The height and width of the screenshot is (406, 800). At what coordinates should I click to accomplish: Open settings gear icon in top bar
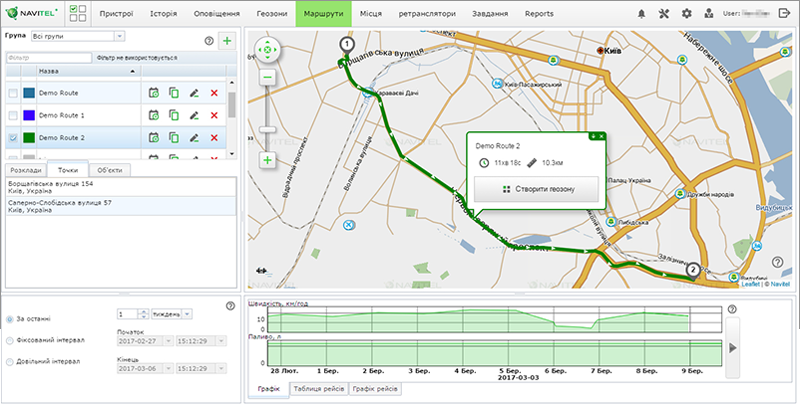click(686, 14)
